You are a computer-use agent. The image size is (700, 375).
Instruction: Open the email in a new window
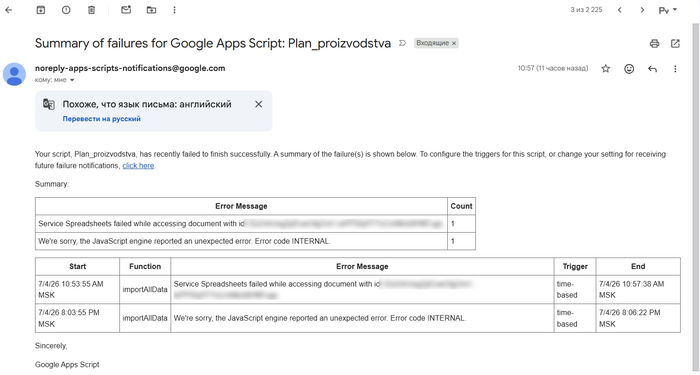click(675, 43)
